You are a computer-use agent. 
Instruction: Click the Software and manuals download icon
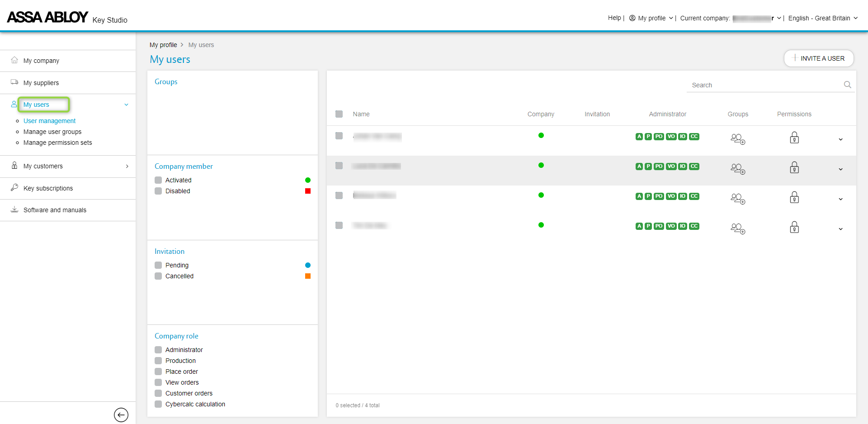tap(14, 209)
